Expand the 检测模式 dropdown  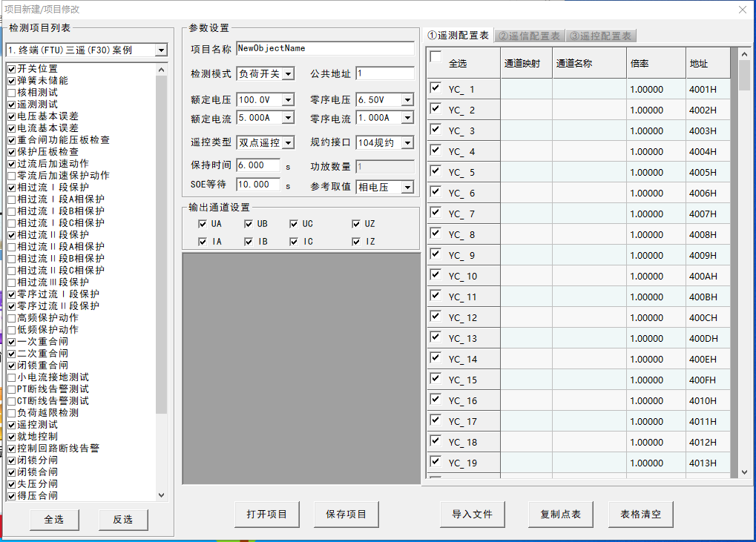click(289, 74)
